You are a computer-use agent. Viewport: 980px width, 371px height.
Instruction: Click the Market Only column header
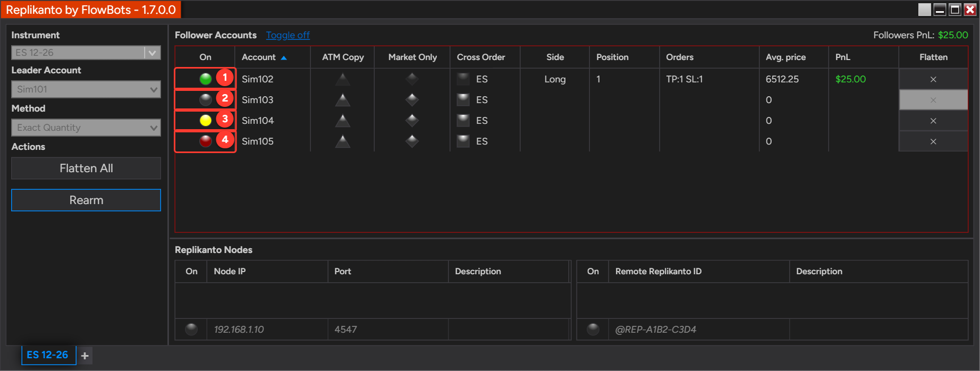click(412, 57)
